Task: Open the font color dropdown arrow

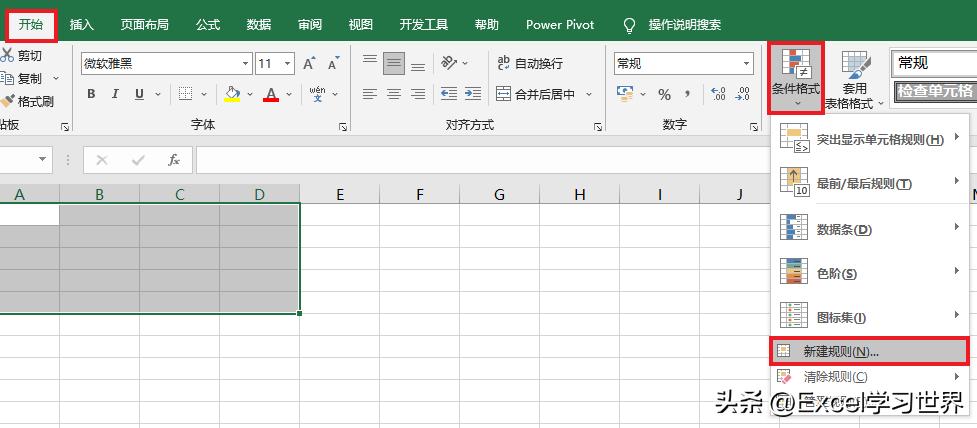Action: point(289,94)
